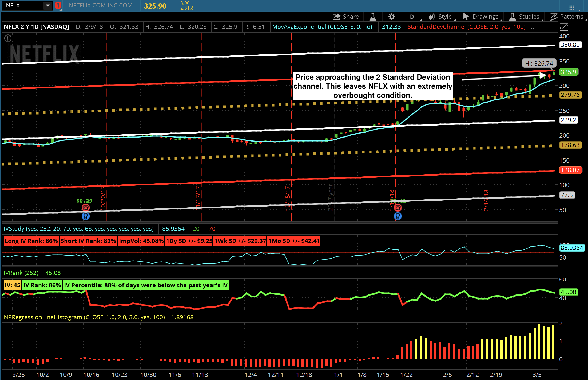Click the Short IV Rank: 83% label
Screen dimensions: 588x380
[x=88, y=241]
